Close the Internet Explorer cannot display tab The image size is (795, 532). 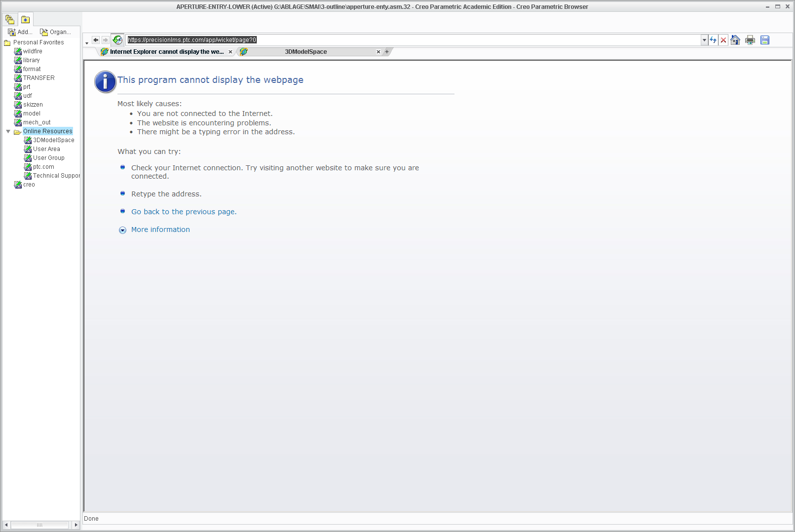230,52
